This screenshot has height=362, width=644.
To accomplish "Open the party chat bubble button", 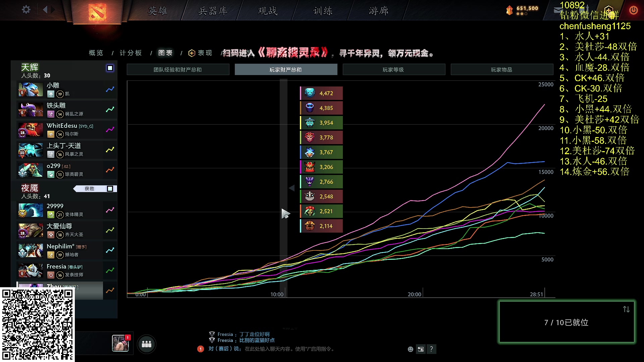I will click(147, 344).
